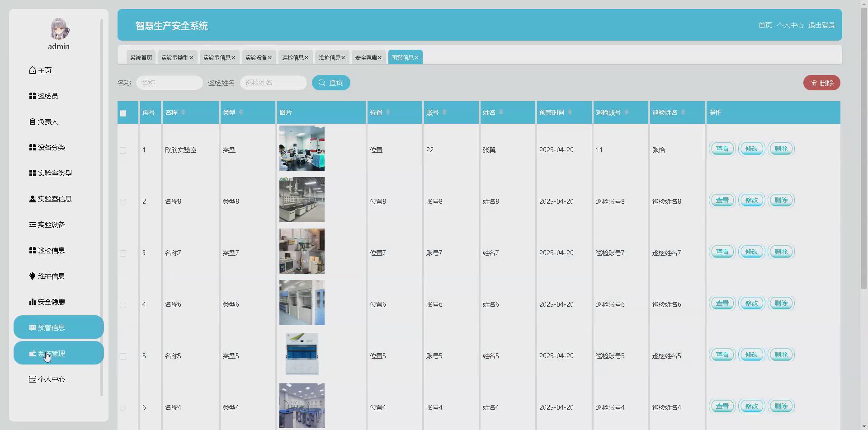Click 首页 link in header
Image resolution: width=868 pixels, height=430 pixels.
765,25
